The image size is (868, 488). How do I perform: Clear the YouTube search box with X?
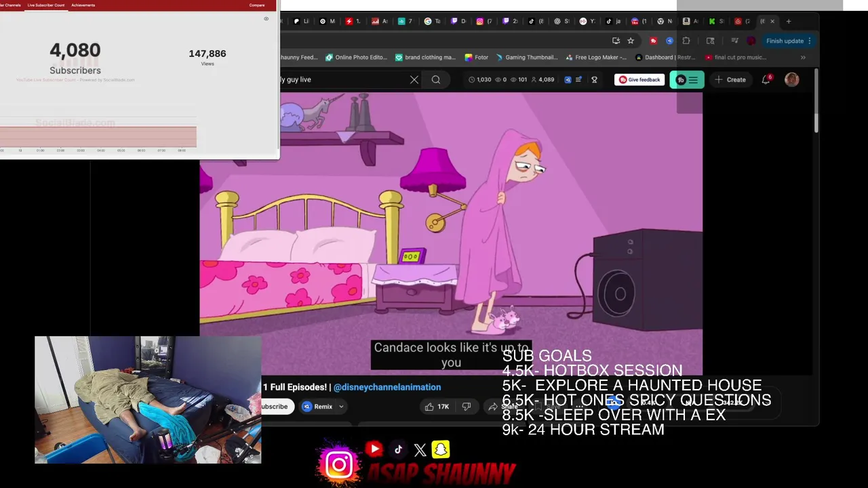414,79
